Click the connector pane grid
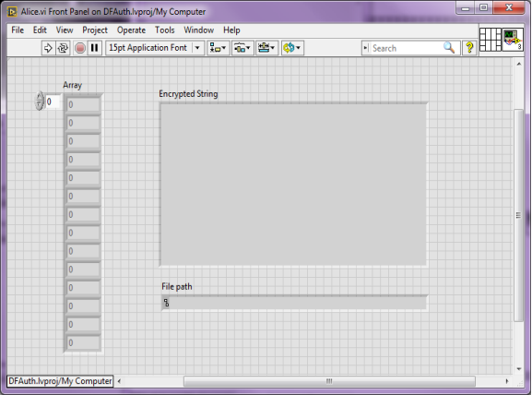 (491, 40)
